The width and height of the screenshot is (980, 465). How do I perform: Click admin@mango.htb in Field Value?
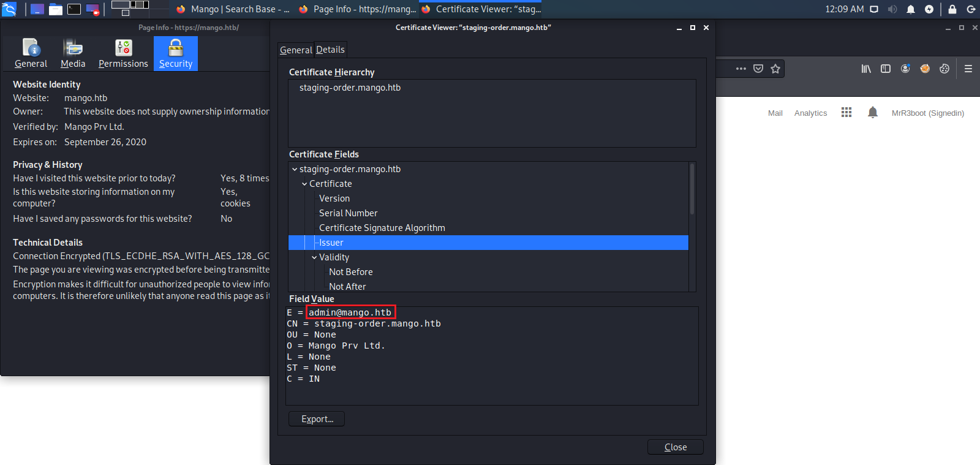[x=350, y=312]
